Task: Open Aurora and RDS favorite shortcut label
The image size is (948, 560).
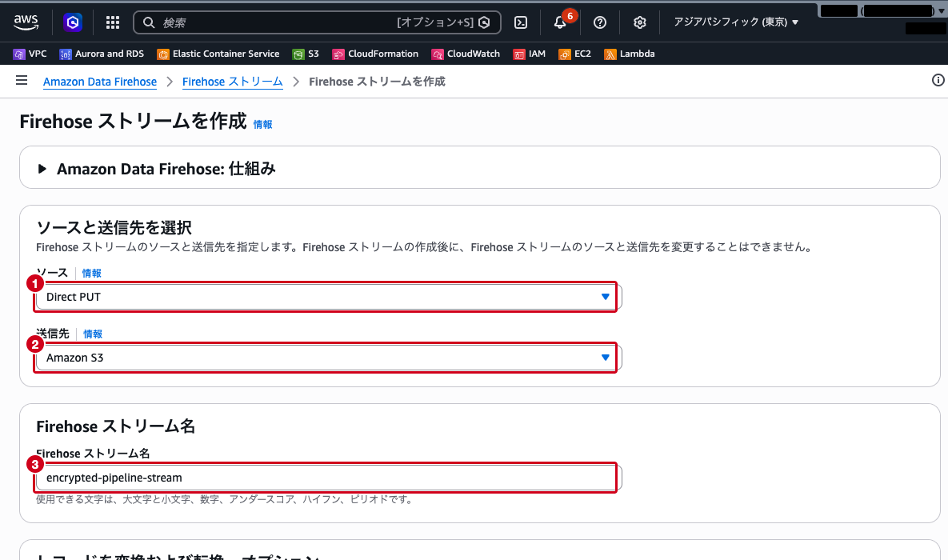Action: [x=110, y=54]
